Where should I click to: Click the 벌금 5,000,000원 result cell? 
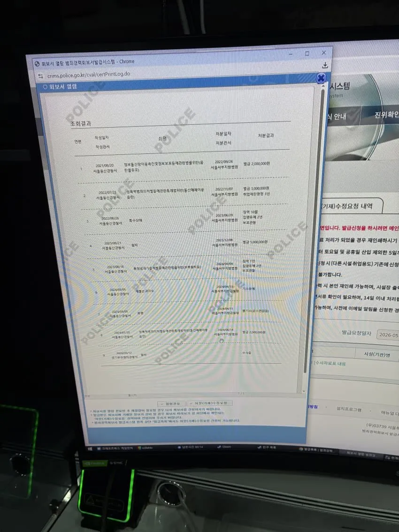pyautogui.click(x=255, y=242)
